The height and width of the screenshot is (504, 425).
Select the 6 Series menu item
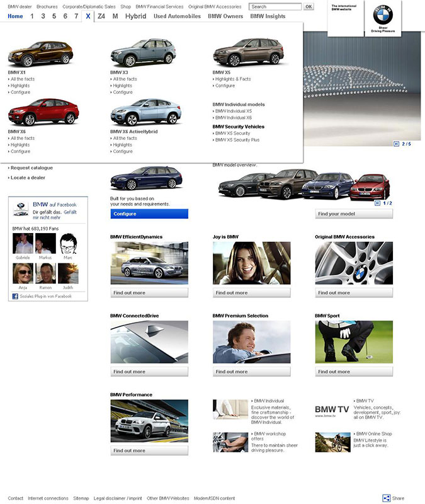tap(65, 16)
